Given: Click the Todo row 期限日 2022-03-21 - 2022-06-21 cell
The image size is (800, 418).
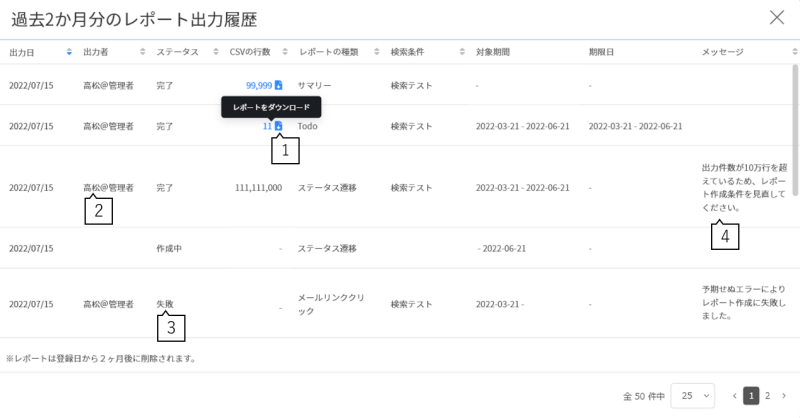Looking at the screenshot, I should (x=635, y=126).
